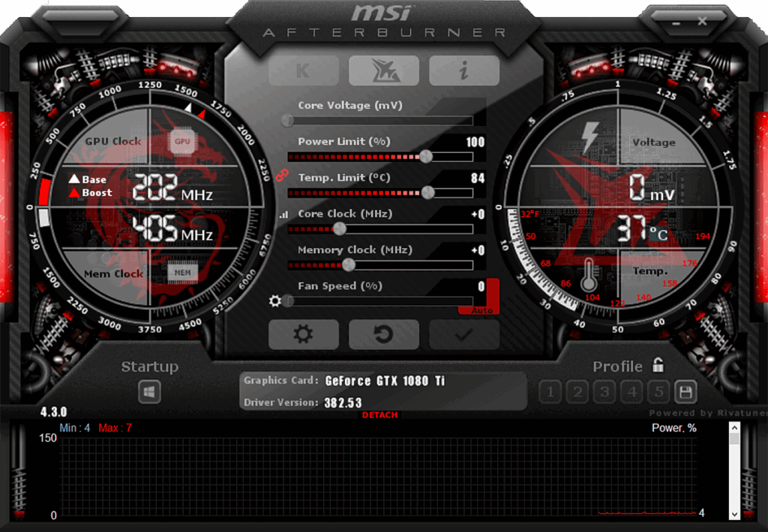Open core clock curve editor bars icon
Viewport: 768px width, 532px height.
[283, 214]
